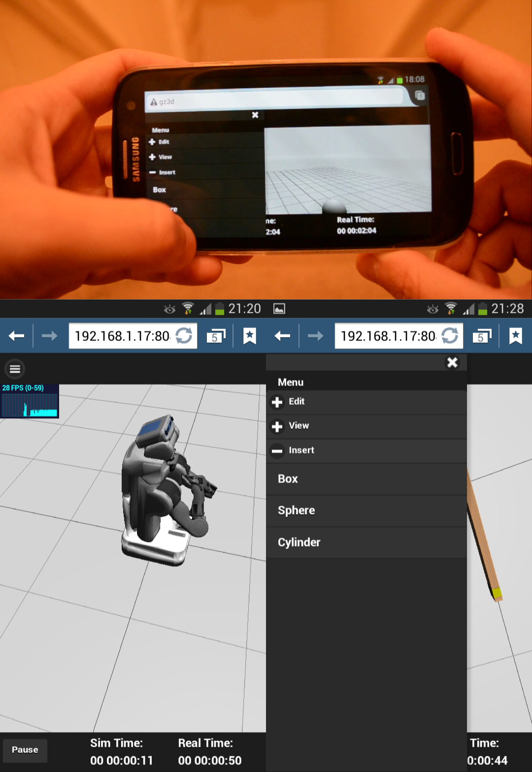
Task: Expand the View section in the Menu
Action: click(x=298, y=426)
